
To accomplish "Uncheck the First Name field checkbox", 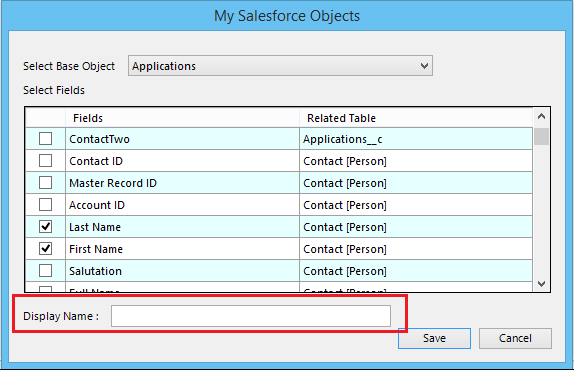I will pos(45,248).
